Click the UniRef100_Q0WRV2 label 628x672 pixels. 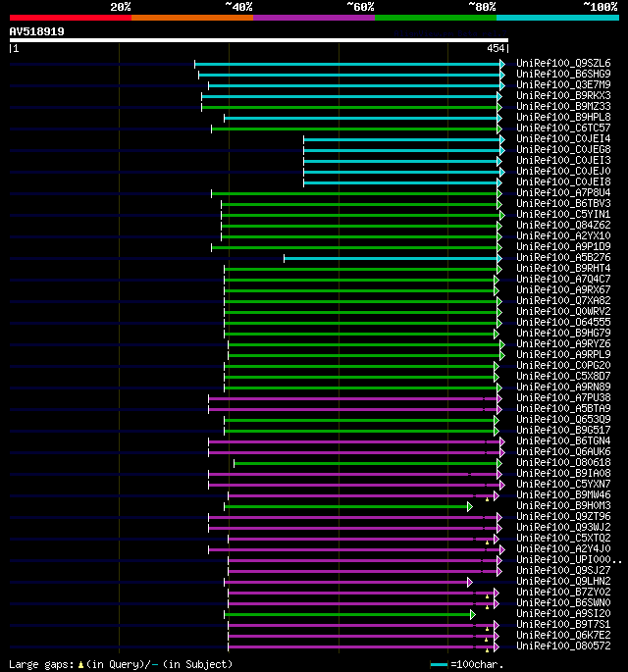coord(563,312)
